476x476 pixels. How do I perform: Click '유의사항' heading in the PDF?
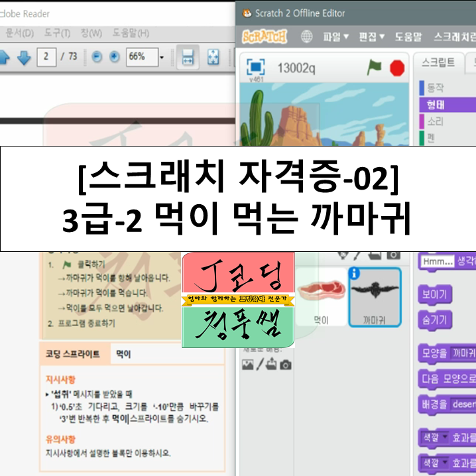click(60, 440)
